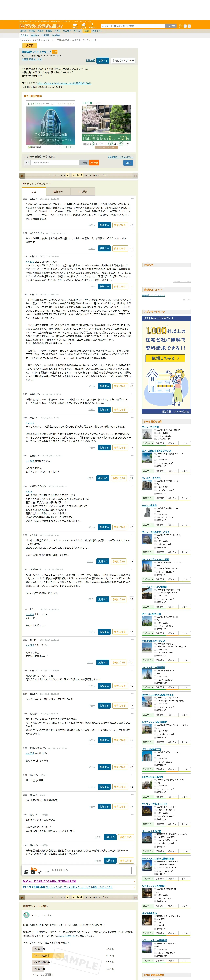
Task: Switch to レス検索 tab
Action: [83, 191]
